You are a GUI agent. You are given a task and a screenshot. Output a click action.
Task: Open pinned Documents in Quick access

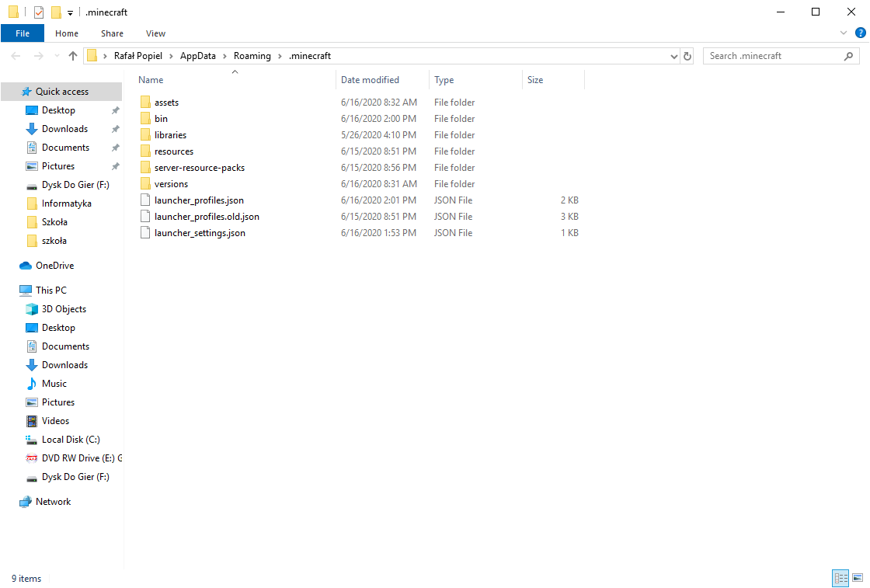click(65, 147)
